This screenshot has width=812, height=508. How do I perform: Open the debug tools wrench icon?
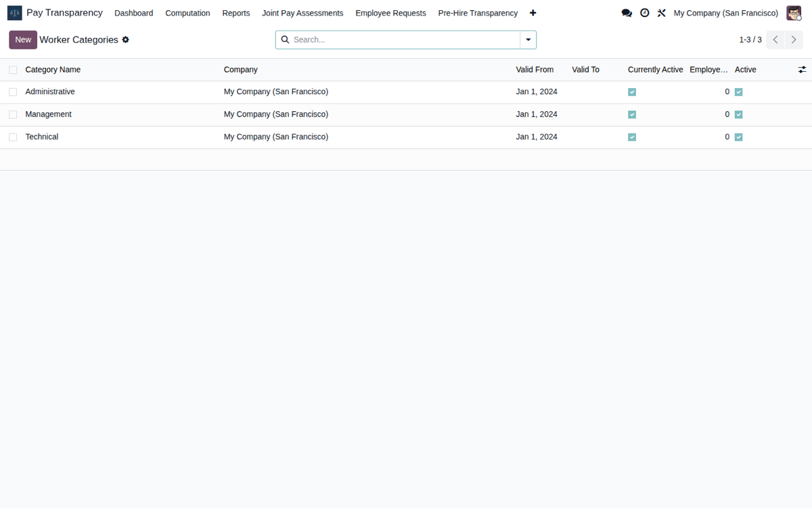(x=662, y=13)
